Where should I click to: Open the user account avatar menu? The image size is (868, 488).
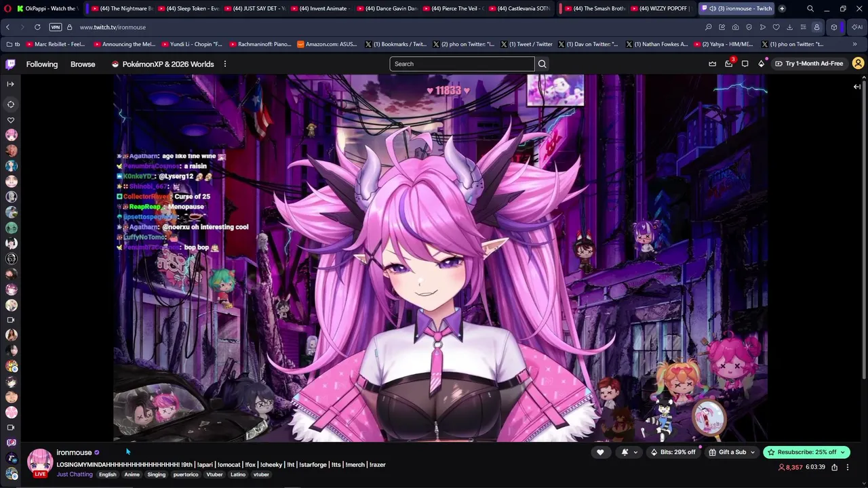[x=858, y=64]
